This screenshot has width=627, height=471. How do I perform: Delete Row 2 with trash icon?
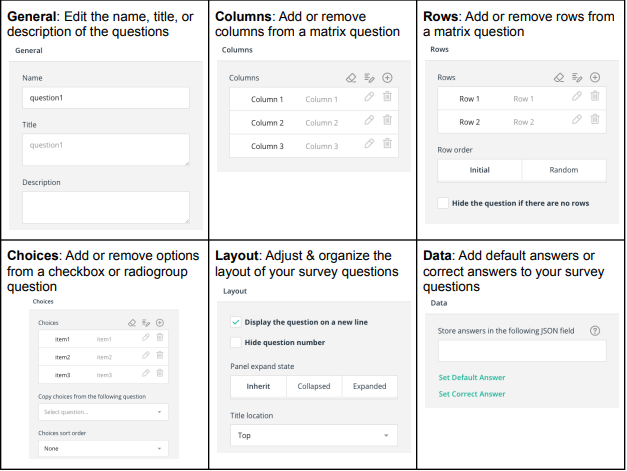coord(595,119)
